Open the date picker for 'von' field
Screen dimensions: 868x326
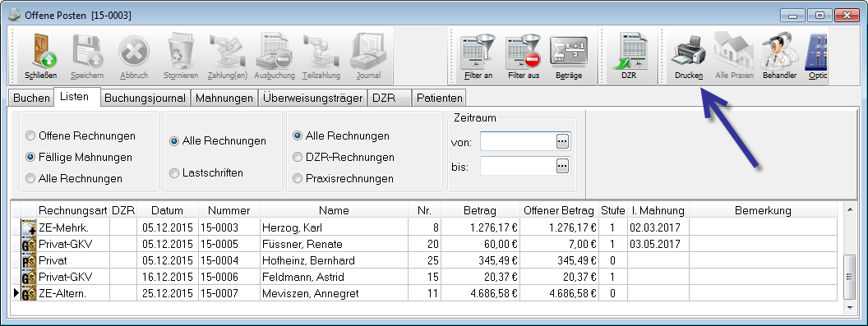(562, 142)
